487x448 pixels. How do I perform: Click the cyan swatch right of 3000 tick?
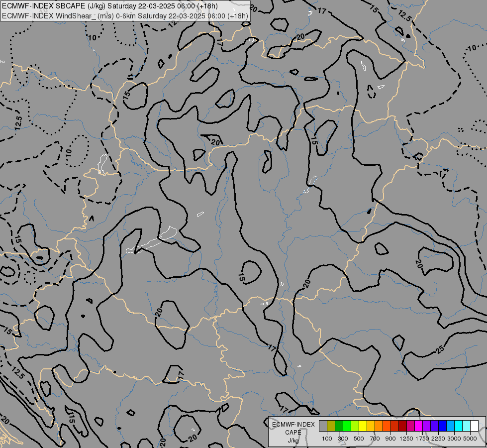[x=459, y=426]
